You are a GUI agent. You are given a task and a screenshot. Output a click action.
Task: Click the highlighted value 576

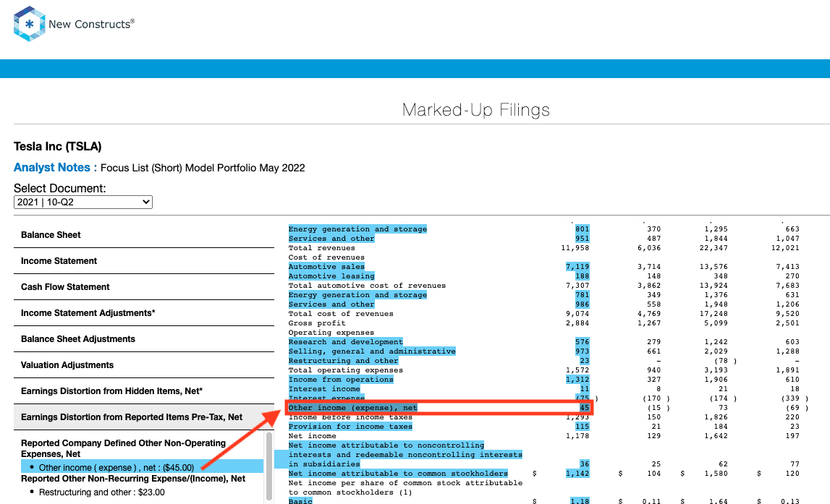[582, 342]
